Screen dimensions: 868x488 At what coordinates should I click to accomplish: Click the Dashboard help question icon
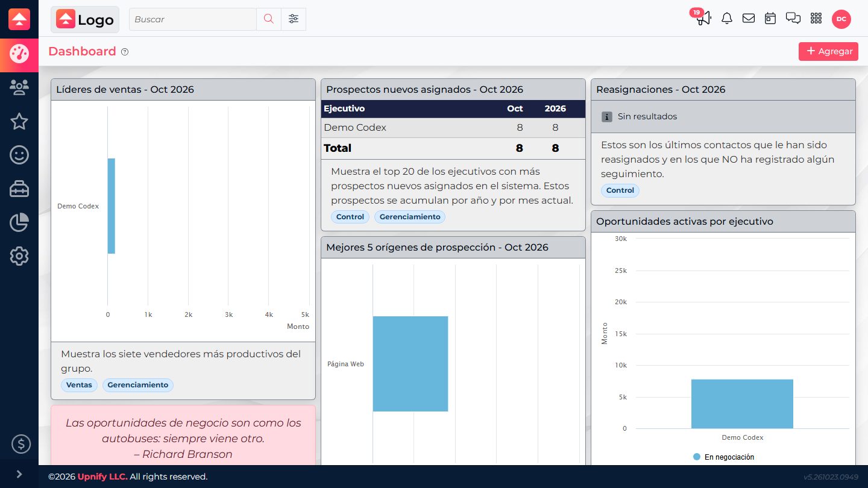click(125, 52)
